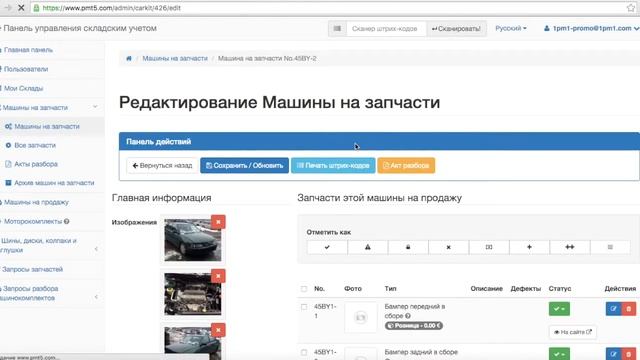This screenshot has height=360, width=640.
Task: Open Машины на продажу in sidebar
Action: tap(36, 202)
